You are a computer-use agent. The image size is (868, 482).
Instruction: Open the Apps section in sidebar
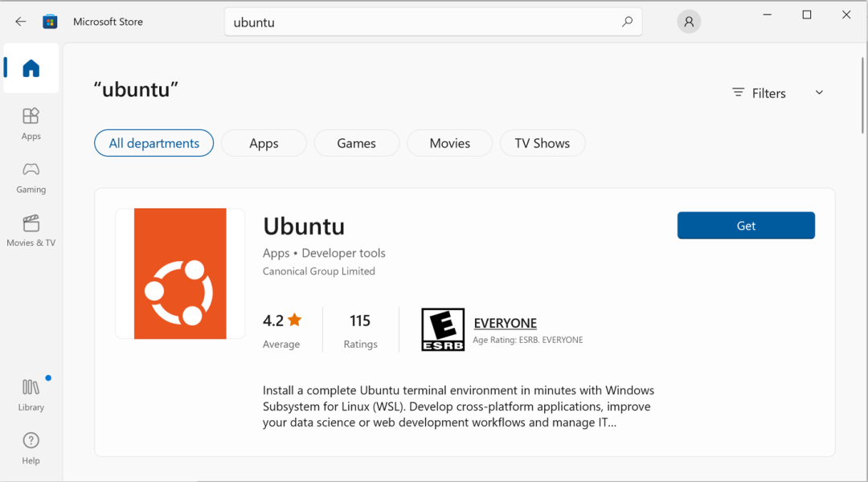click(31, 124)
